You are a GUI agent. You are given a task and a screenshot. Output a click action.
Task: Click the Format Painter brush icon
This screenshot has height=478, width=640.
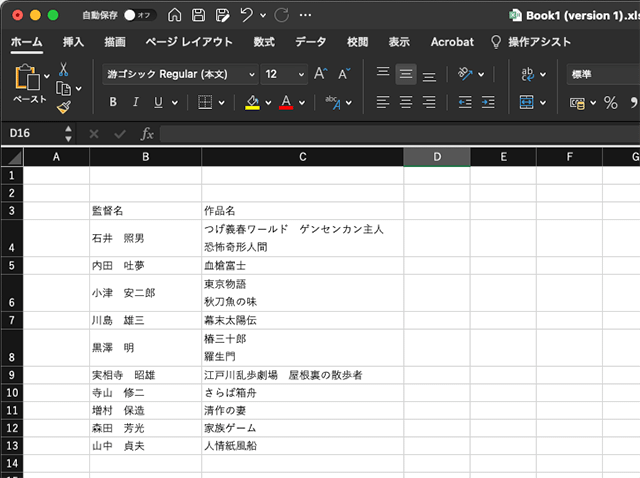pyautogui.click(x=63, y=107)
